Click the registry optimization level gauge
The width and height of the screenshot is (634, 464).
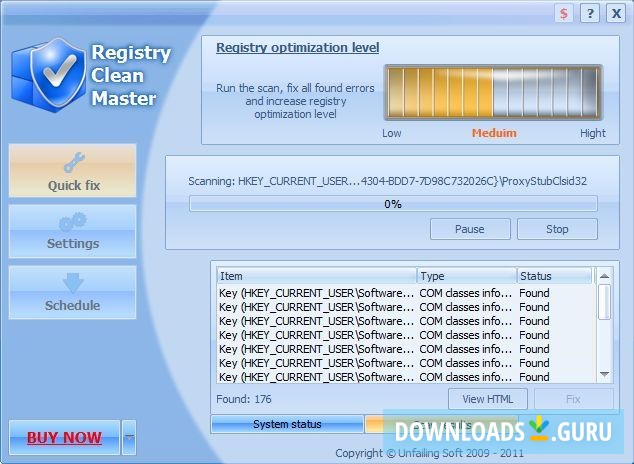(493, 93)
